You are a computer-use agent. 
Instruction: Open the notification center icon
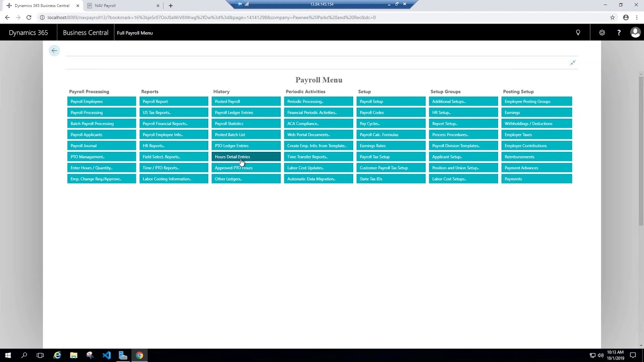pos(633,355)
